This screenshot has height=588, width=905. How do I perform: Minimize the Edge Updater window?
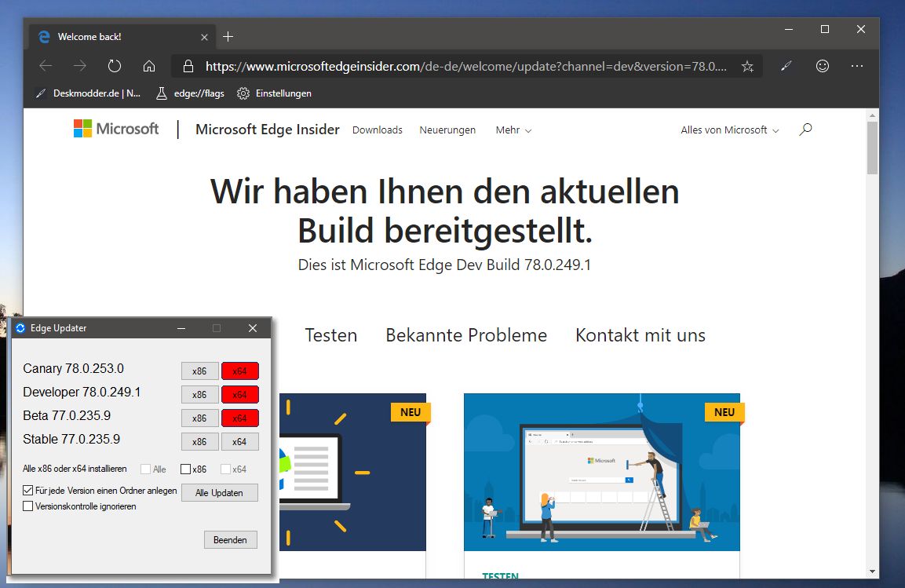pos(181,327)
